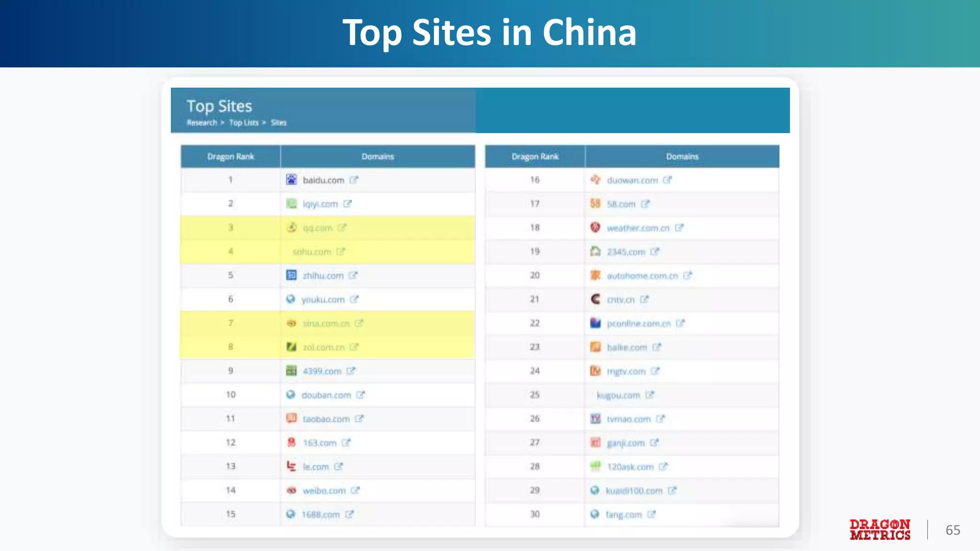Open external link icon next to 58.com
980x551 pixels.
pos(646,204)
